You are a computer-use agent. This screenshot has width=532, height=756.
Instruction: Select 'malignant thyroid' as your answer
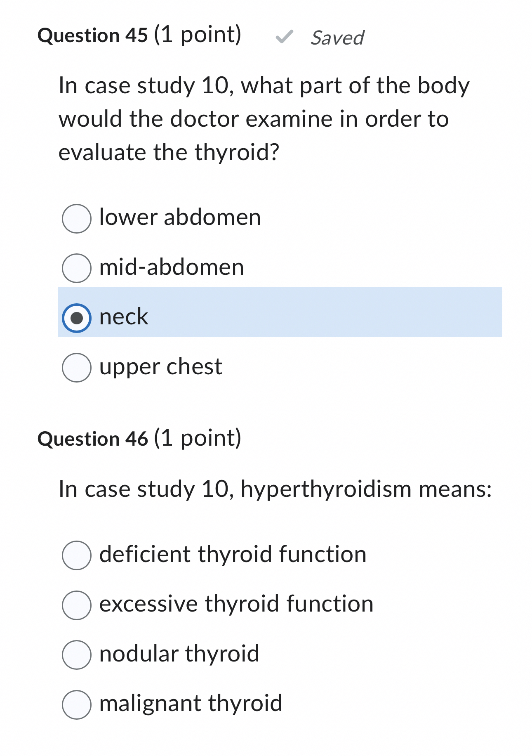coord(77,703)
